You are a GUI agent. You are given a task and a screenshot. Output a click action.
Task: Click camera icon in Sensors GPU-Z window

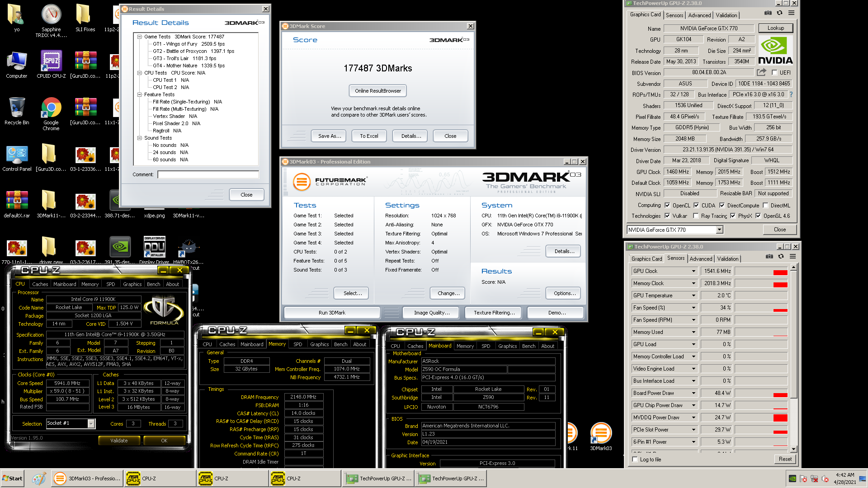tap(769, 257)
